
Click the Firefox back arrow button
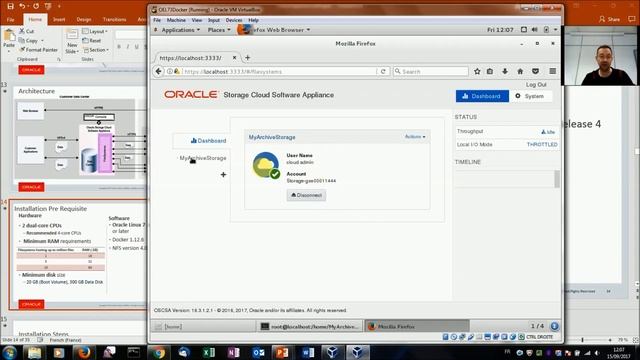click(158, 71)
